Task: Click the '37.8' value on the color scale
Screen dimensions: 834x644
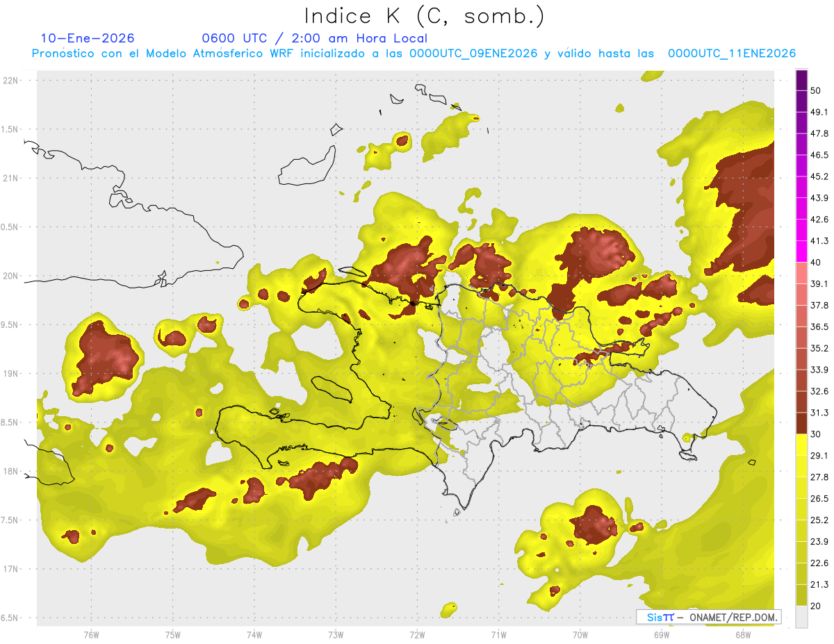Action: coord(819,305)
